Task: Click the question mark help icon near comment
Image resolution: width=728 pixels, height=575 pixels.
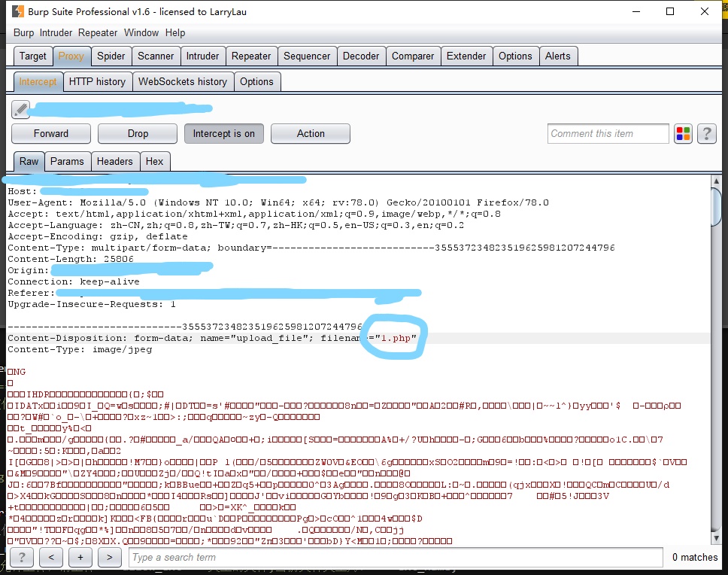Action: [706, 134]
